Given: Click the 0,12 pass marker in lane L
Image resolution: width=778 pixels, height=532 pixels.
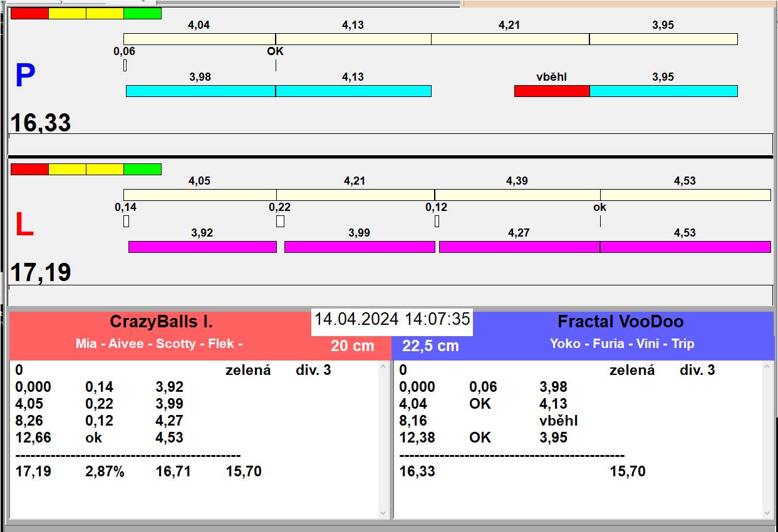Looking at the screenshot, I should pos(437,221).
